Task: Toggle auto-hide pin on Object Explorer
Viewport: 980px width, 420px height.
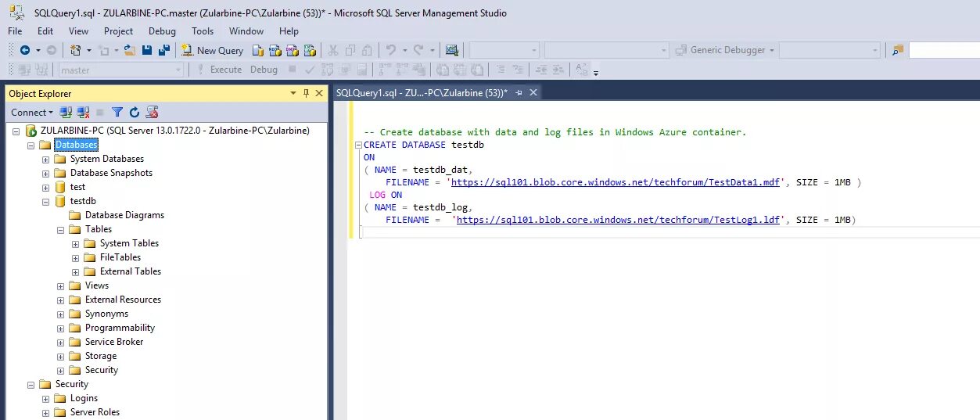Action: click(x=307, y=93)
